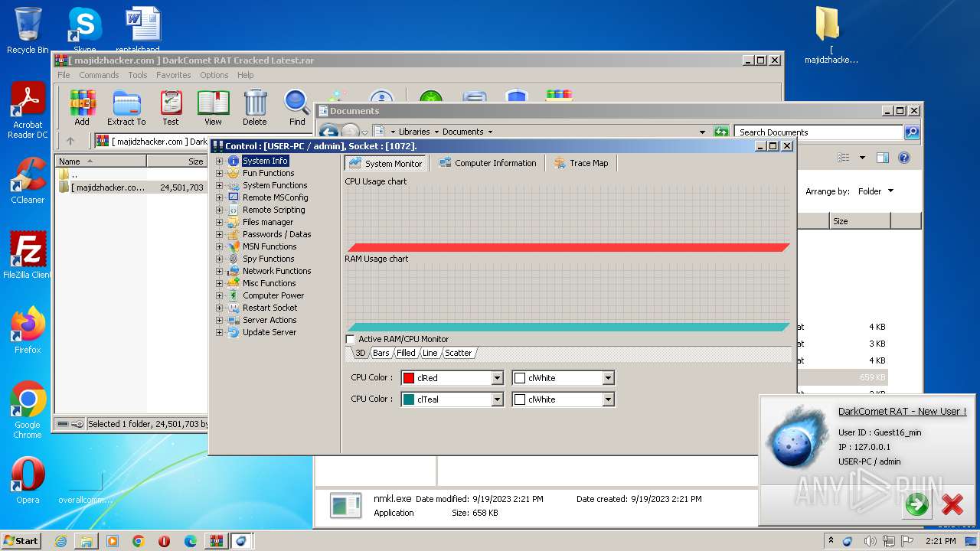The height and width of the screenshot is (551, 980).
Task: Open Firefox desktop icon
Action: tap(28, 331)
